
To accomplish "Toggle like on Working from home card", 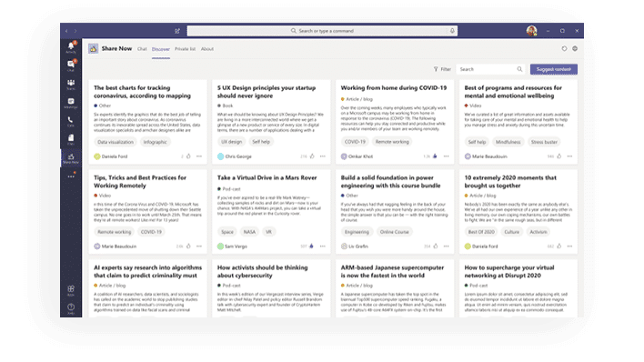I will tap(435, 156).
